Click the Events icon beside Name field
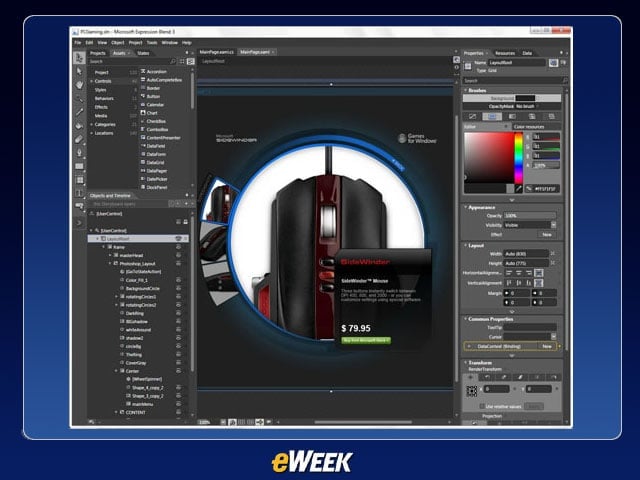 click(563, 62)
